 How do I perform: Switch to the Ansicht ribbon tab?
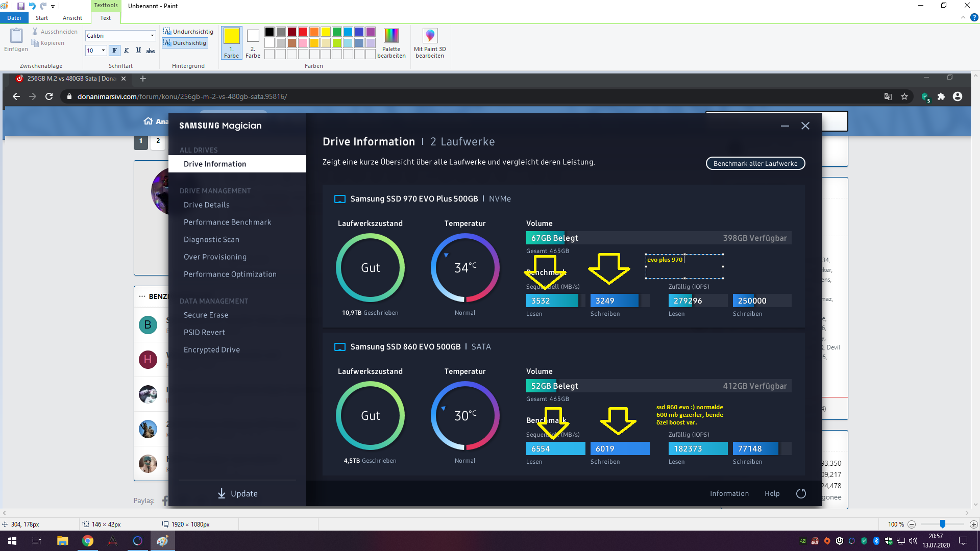(72, 18)
